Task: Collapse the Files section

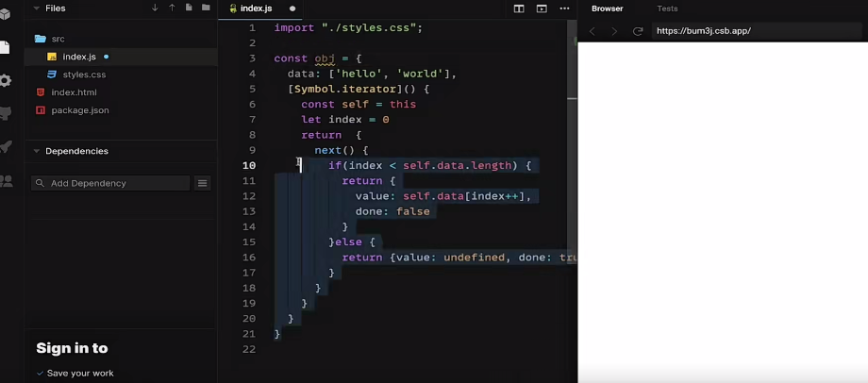Action: (x=36, y=8)
